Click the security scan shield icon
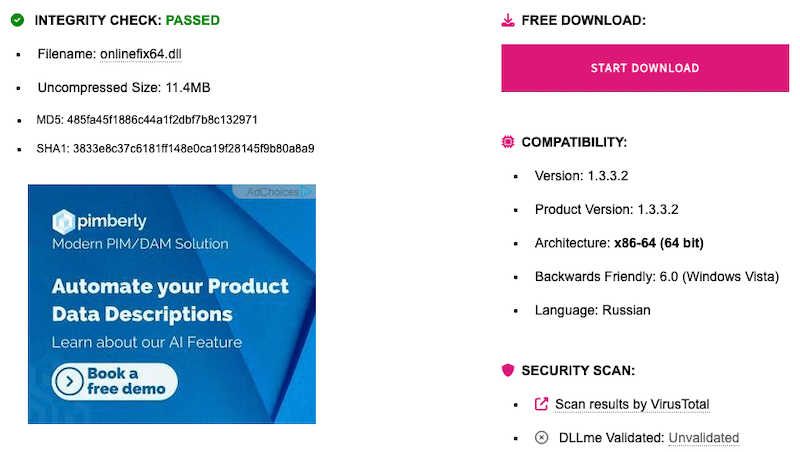Image resolution: width=800 pixels, height=452 pixels. coord(508,370)
